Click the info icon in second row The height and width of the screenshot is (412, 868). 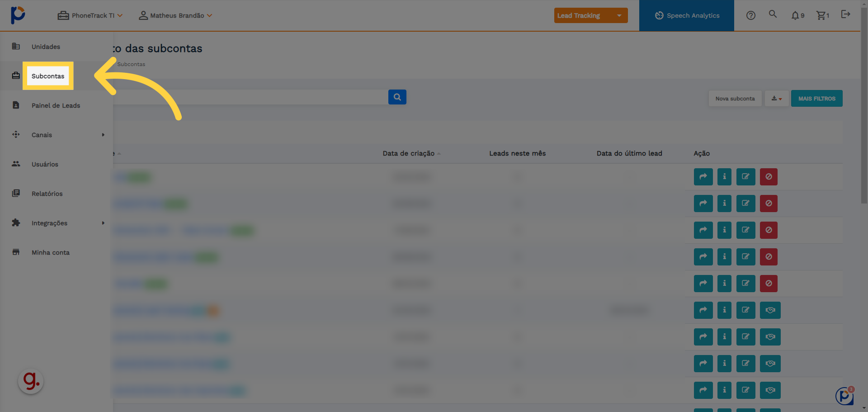click(x=724, y=204)
